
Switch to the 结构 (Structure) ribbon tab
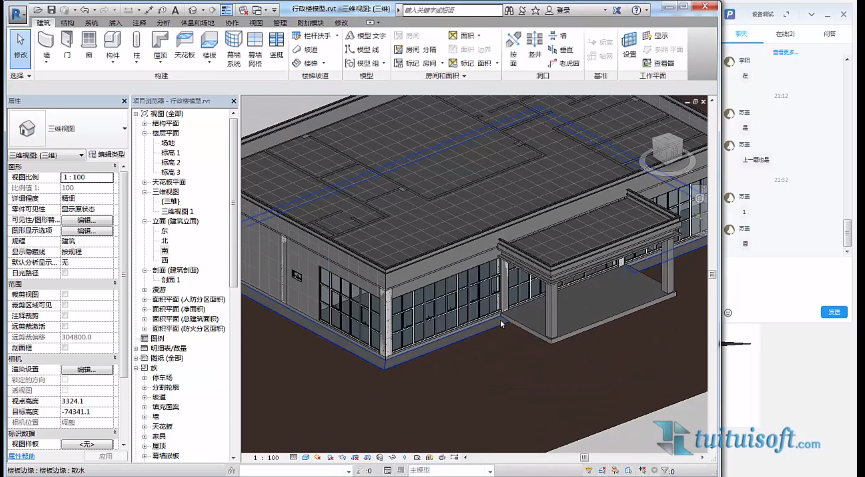click(x=67, y=23)
